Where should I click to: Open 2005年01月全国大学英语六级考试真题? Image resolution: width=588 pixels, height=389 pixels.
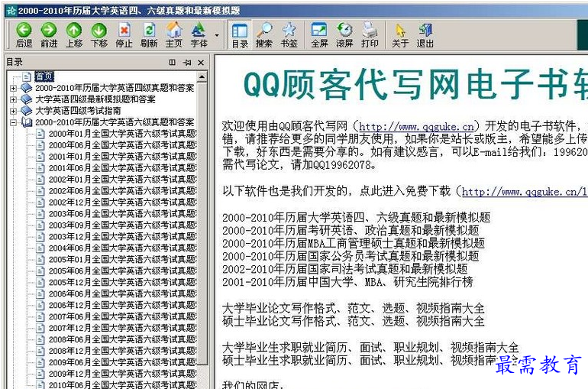[123, 260]
